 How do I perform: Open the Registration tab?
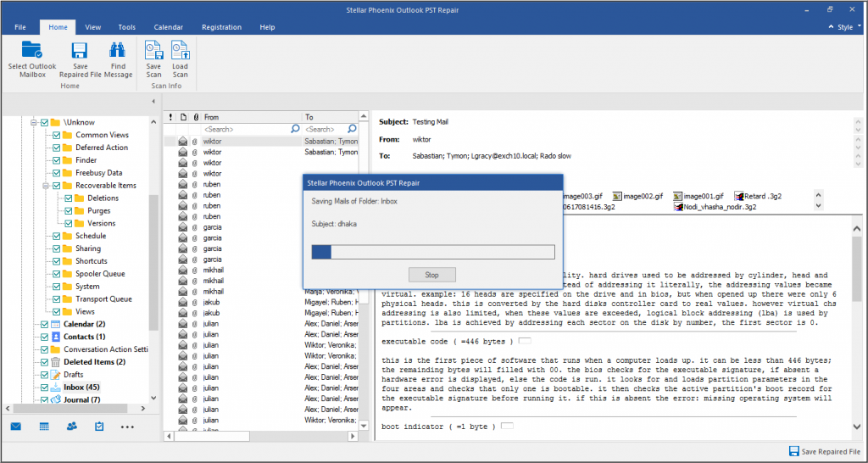(x=221, y=27)
